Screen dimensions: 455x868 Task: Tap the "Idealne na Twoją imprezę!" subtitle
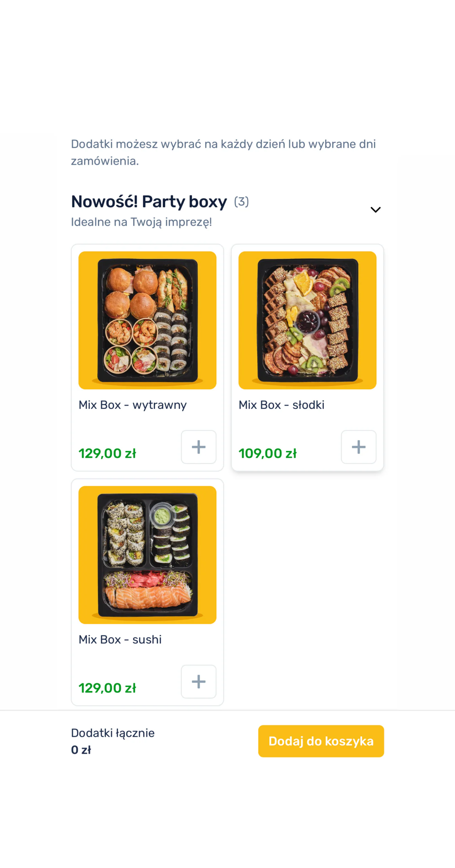[141, 222]
